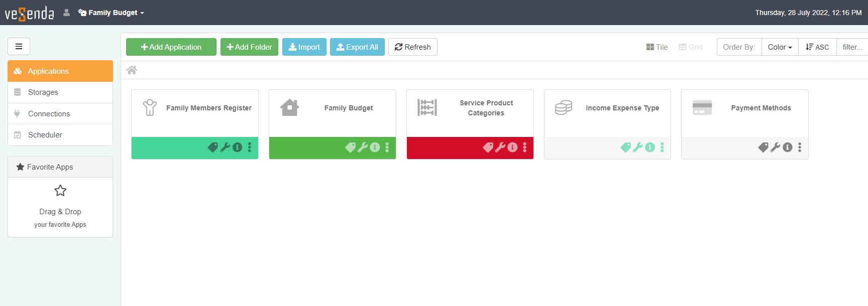Screen dimensions: 868x306
Task: Switch to Tile view
Action: [x=657, y=47]
